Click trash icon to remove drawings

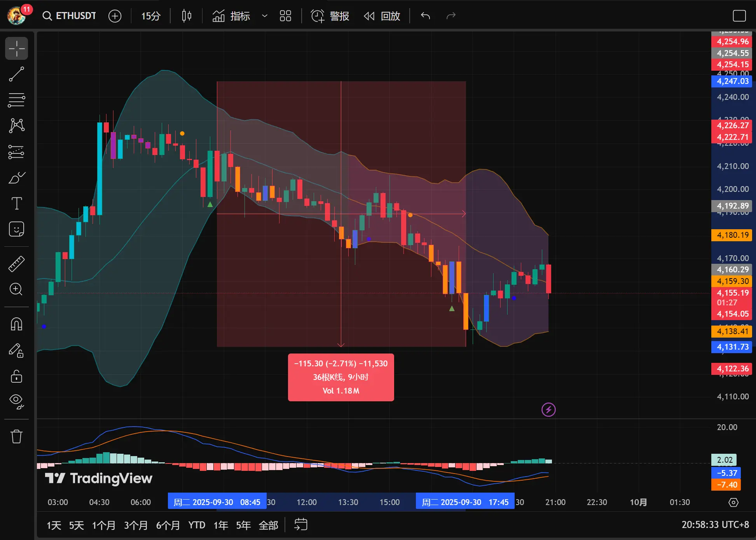[x=16, y=436]
